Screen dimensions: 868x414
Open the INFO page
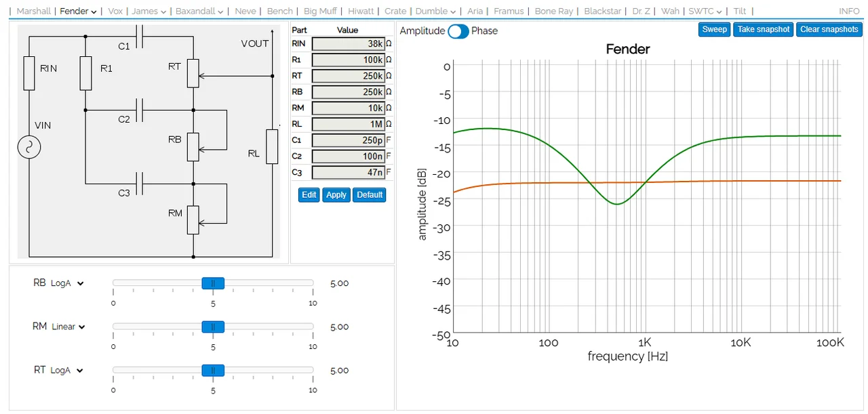(x=849, y=12)
